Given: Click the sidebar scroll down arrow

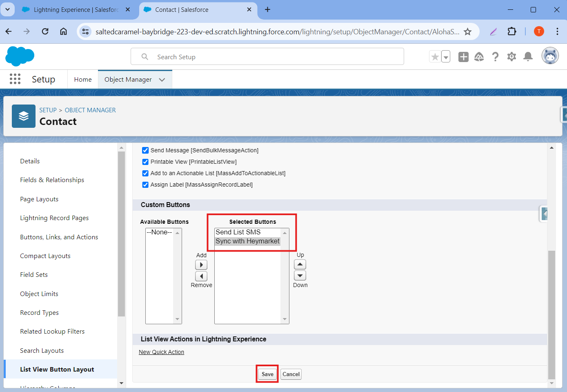Looking at the screenshot, I should pos(121,383).
